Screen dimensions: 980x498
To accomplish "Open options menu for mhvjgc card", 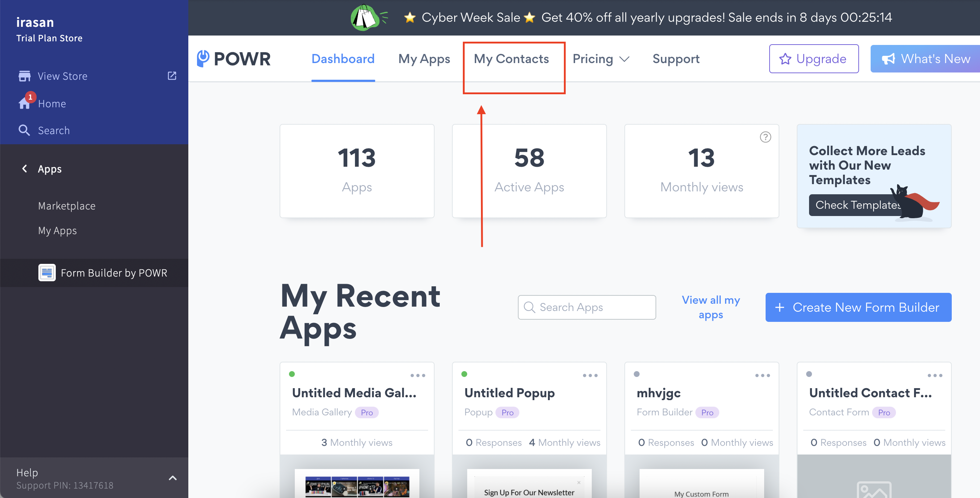I will pyautogui.click(x=762, y=375).
